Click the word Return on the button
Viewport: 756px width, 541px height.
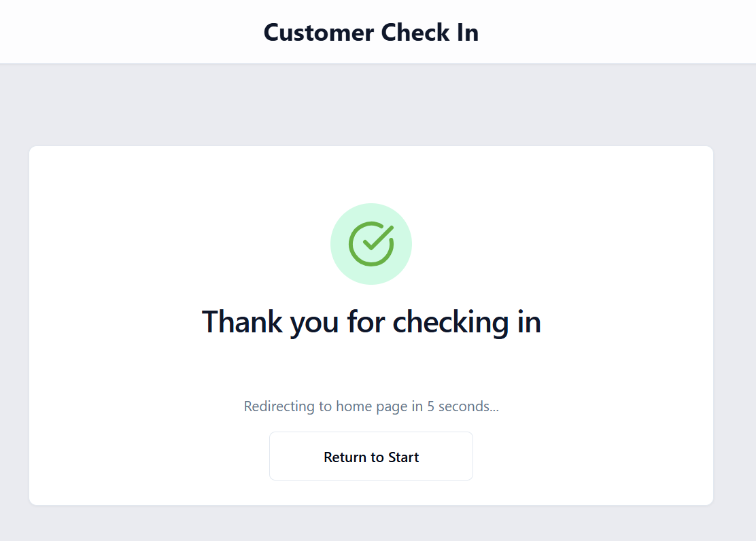[345, 457]
